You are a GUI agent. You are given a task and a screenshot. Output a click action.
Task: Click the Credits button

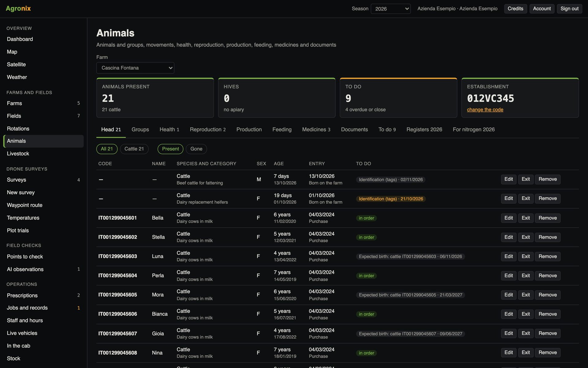(x=515, y=9)
